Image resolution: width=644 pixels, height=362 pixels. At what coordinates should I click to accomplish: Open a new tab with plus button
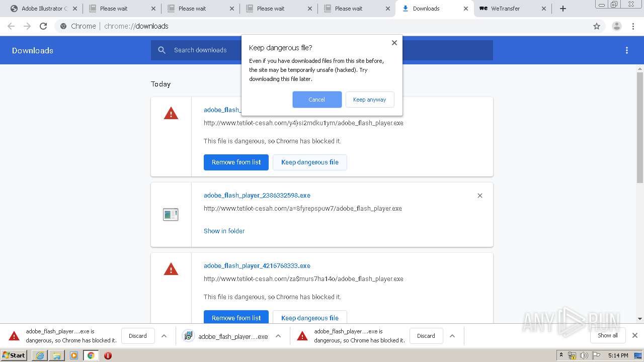[x=563, y=9]
